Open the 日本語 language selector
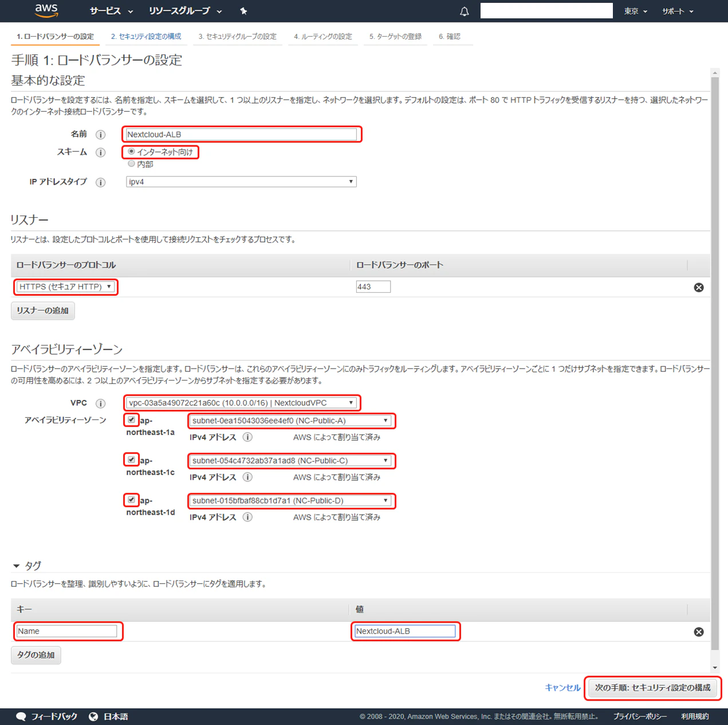Screen dimensions: 728x725 point(116,716)
